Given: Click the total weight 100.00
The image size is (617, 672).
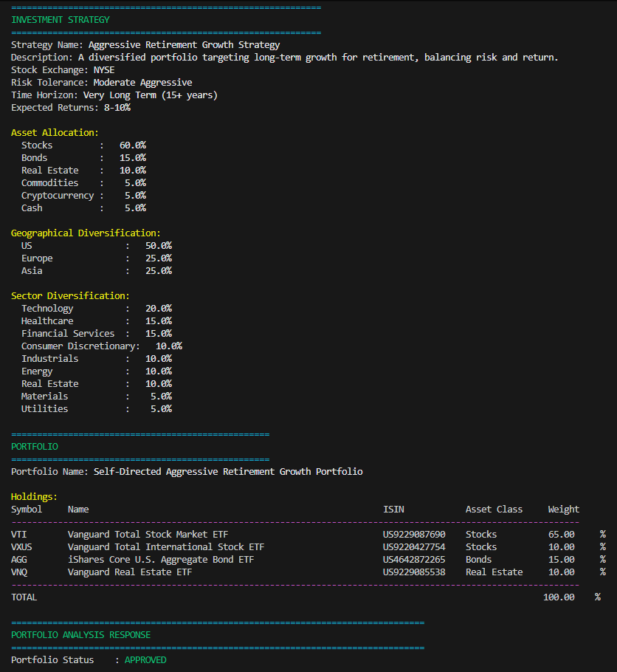Looking at the screenshot, I should pos(559,597).
